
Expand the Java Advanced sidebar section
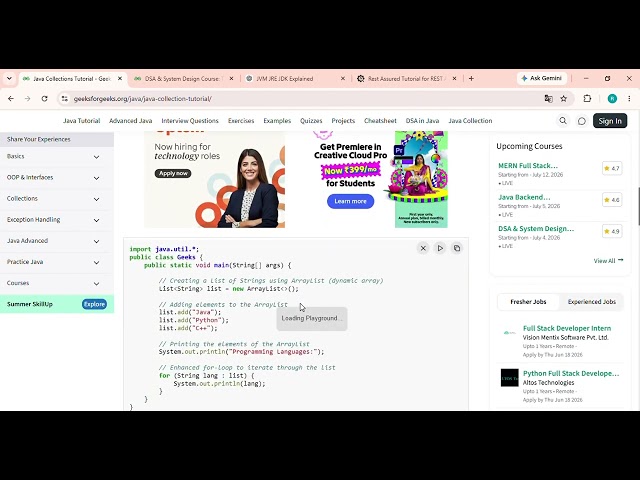click(x=57, y=241)
